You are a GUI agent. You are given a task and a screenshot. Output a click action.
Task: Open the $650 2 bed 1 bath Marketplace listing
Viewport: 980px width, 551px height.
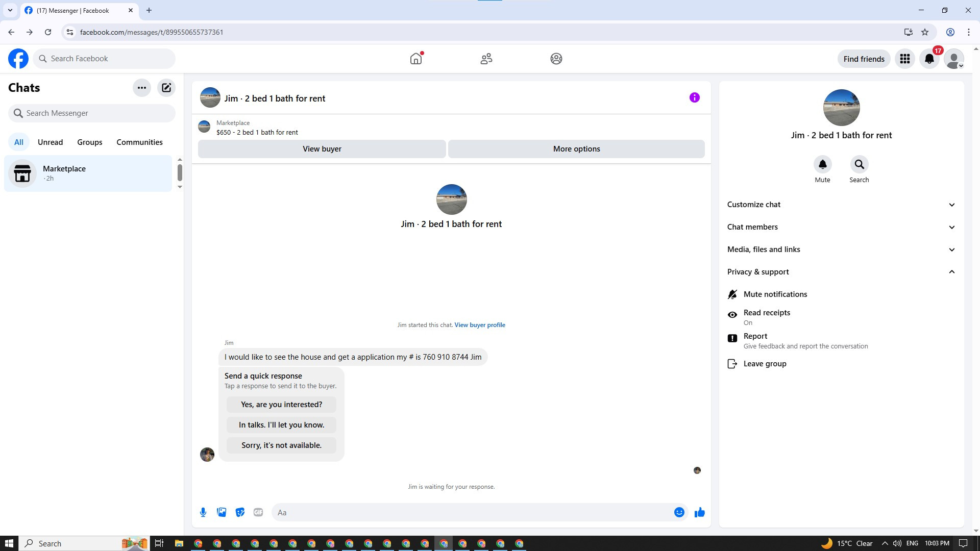point(257,128)
